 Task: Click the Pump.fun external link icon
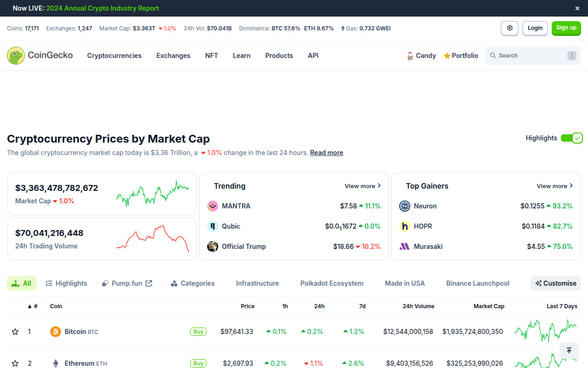click(149, 283)
